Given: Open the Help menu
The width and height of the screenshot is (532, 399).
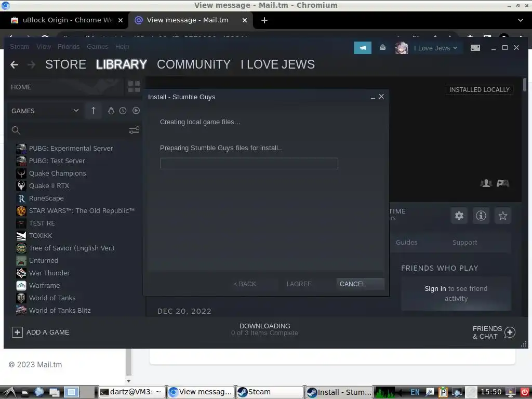Looking at the screenshot, I should coord(122,46).
